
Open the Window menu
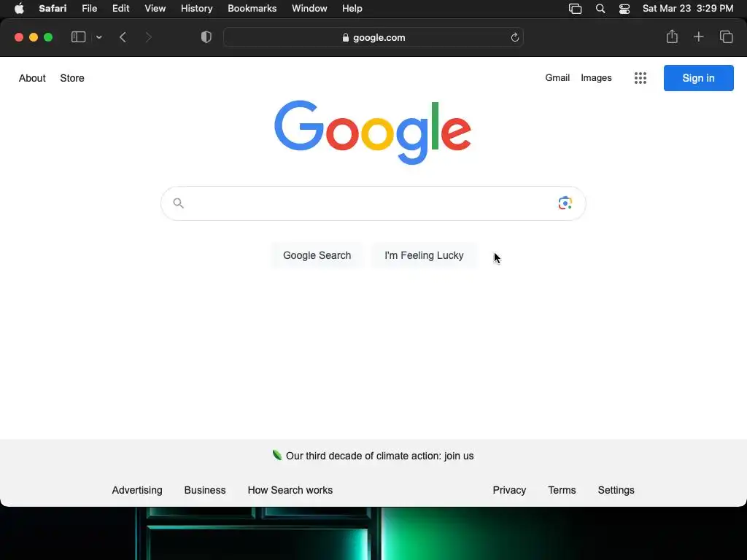pos(309,9)
